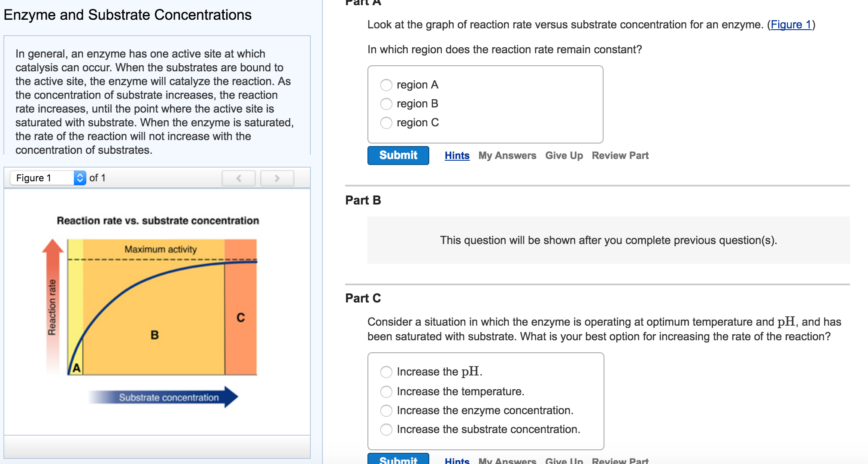Select the region A radio option
This screenshot has height=464, width=868.
(x=386, y=85)
